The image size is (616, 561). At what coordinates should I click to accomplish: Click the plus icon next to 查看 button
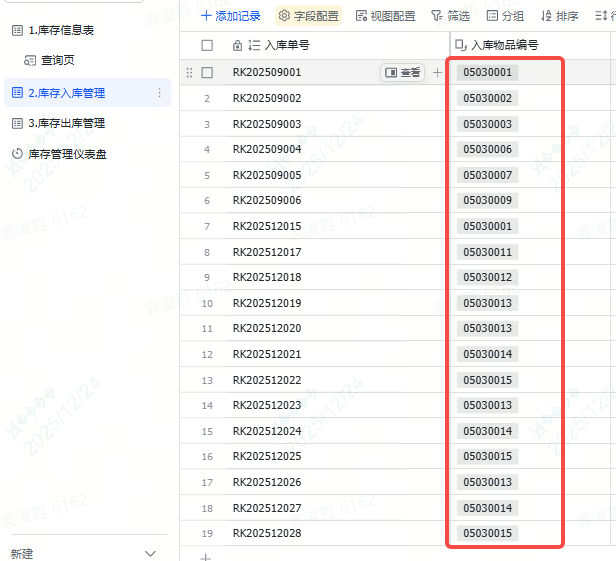point(437,73)
